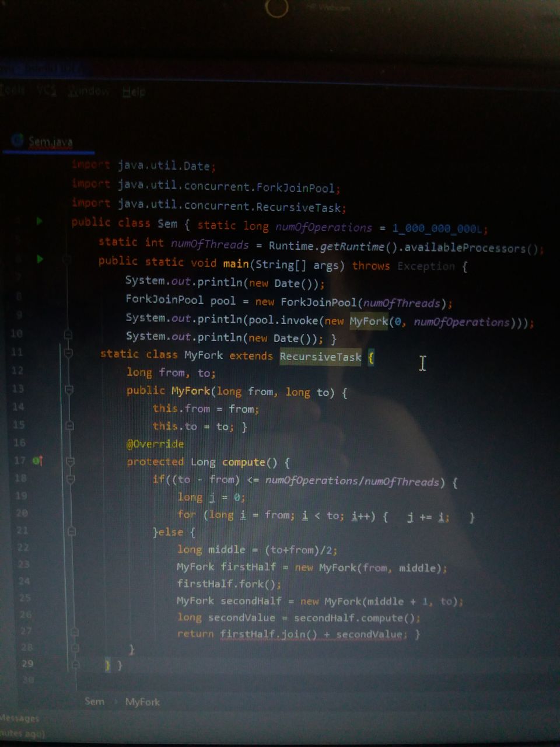
Task: Click the grayed Exception in throws clause
Action: click(426, 266)
